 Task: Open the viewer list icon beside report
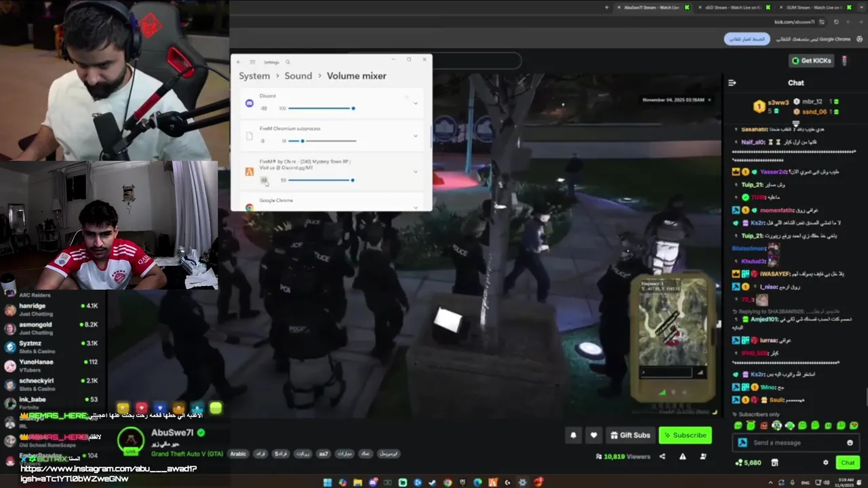coord(703,457)
